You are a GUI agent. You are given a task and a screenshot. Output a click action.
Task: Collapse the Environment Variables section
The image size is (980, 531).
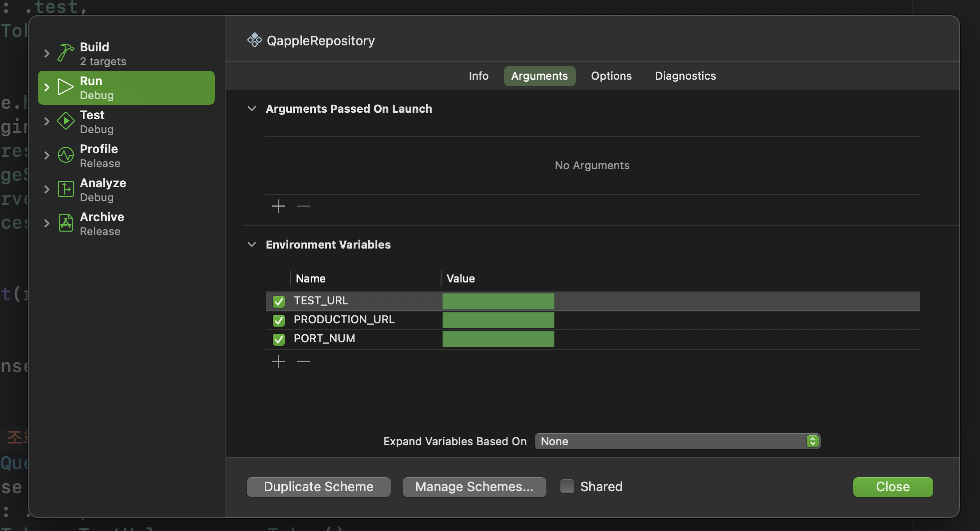(x=251, y=244)
